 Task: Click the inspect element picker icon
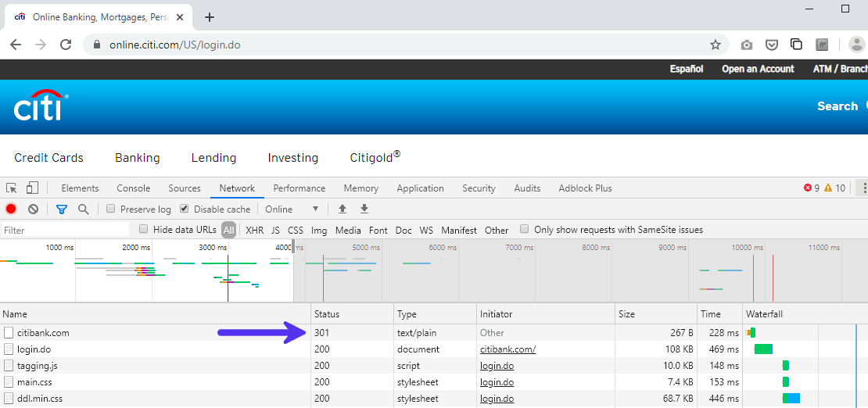12,188
